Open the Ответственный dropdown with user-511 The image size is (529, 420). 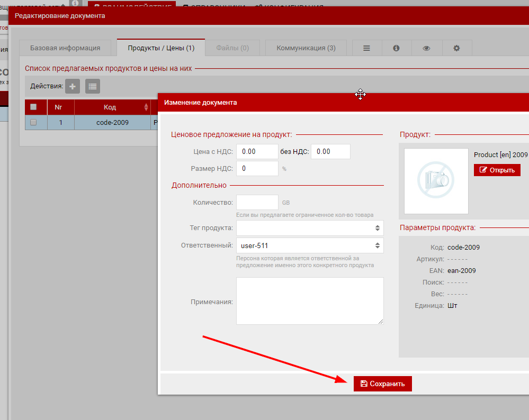[310, 245]
